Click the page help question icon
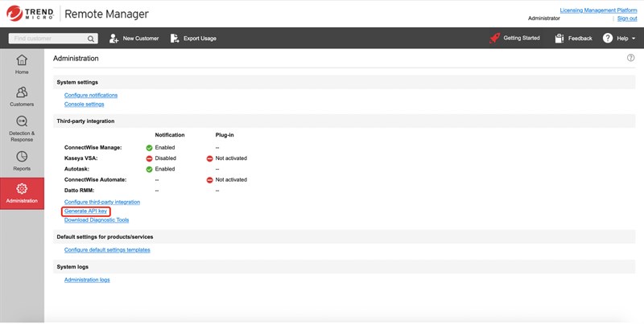 click(630, 59)
